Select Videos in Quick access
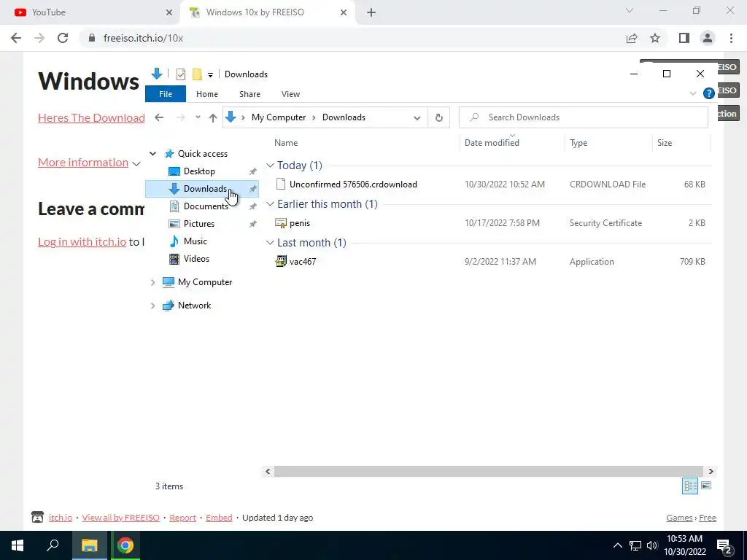Image resolution: width=747 pixels, height=560 pixels. 196,259
